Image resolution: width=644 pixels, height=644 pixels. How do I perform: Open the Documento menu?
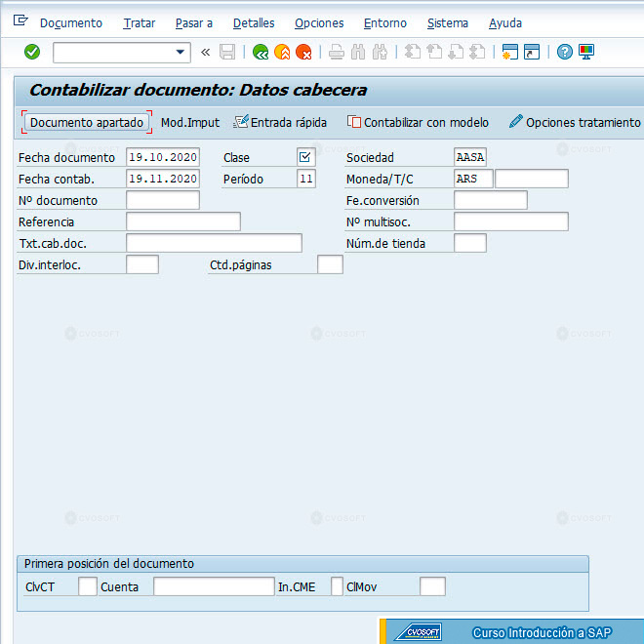click(x=71, y=23)
